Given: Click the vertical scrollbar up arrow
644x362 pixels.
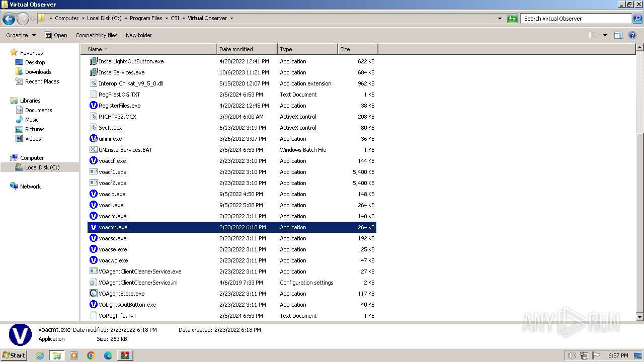Looking at the screenshot, I should (639, 48).
